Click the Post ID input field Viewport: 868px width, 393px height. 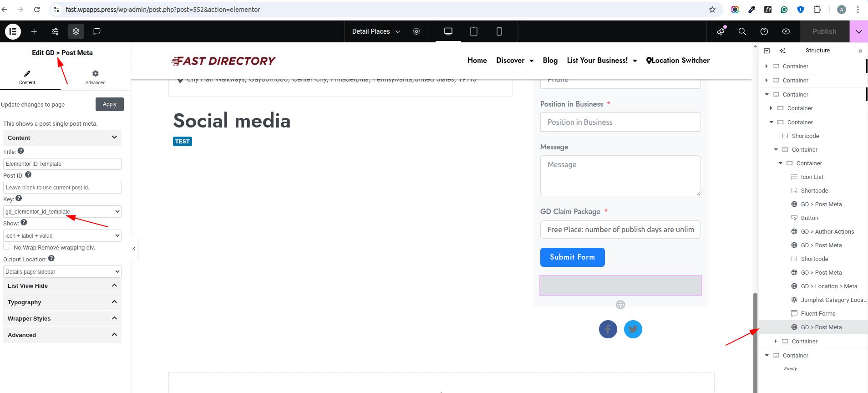(x=62, y=188)
